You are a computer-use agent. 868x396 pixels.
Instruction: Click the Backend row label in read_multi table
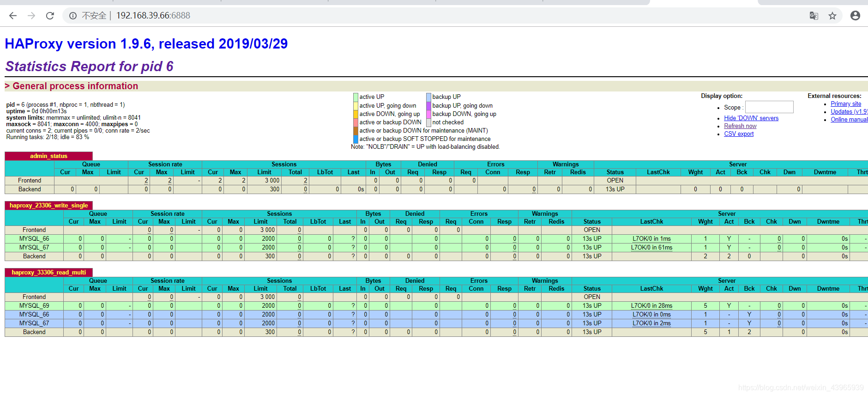tap(34, 332)
